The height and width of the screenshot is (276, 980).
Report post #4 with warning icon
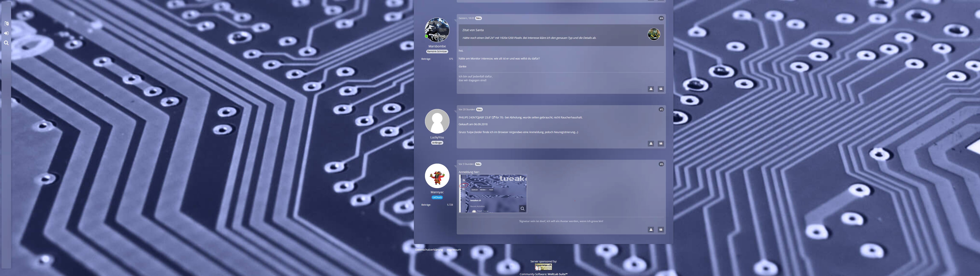pyautogui.click(x=651, y=89)
